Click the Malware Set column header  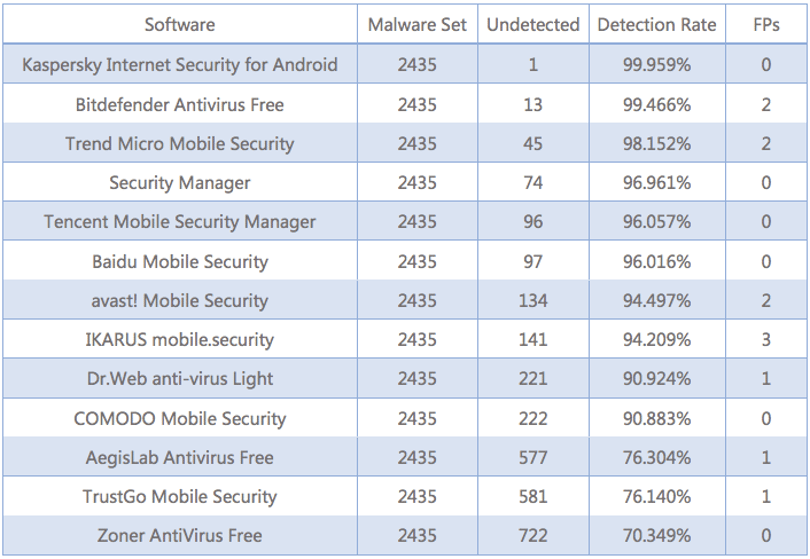tap(417, 24)
